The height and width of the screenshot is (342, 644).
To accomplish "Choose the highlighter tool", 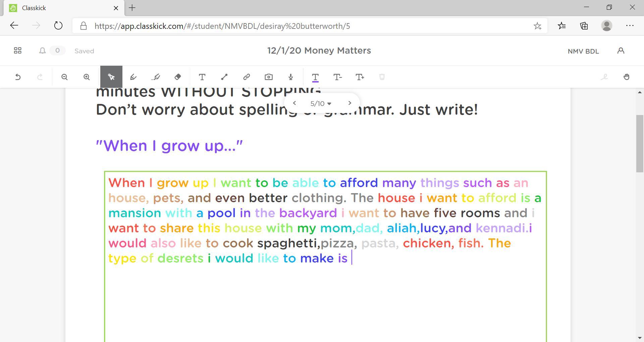I will [x=156, y=77].
